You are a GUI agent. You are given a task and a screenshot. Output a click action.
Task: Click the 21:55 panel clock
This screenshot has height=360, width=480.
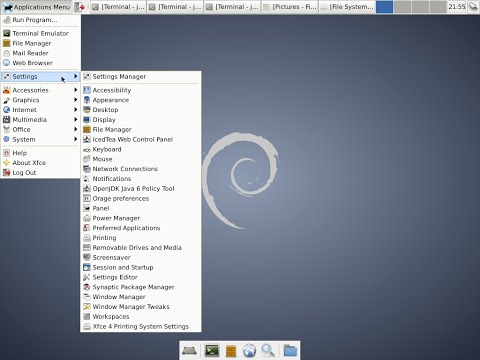pos(456,7)
